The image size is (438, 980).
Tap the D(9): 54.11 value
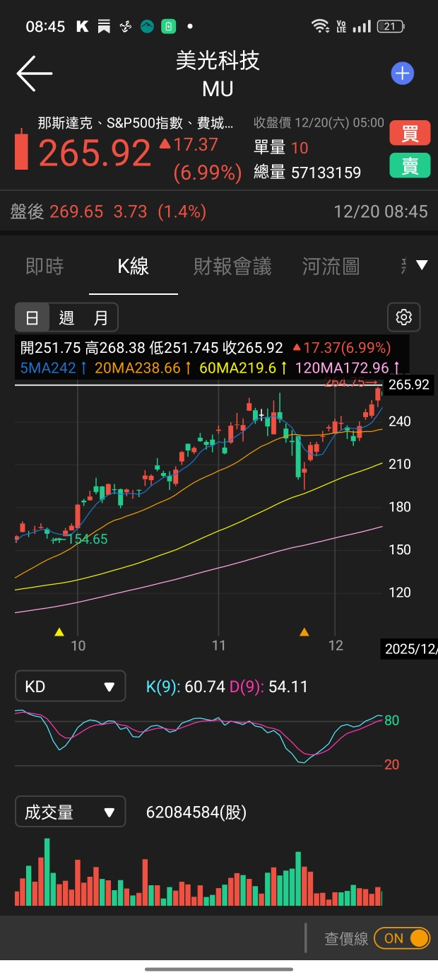[x=269, y=687]
